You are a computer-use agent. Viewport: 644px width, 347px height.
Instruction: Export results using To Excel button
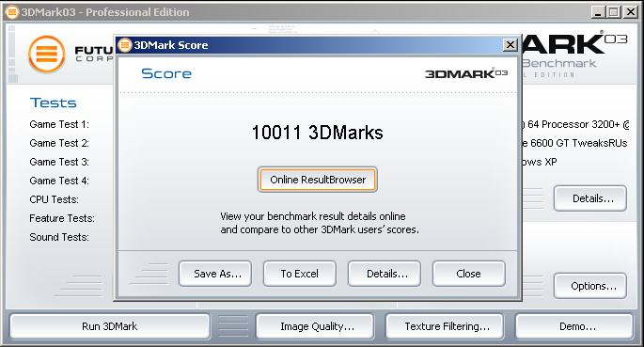tap(300, 274)
